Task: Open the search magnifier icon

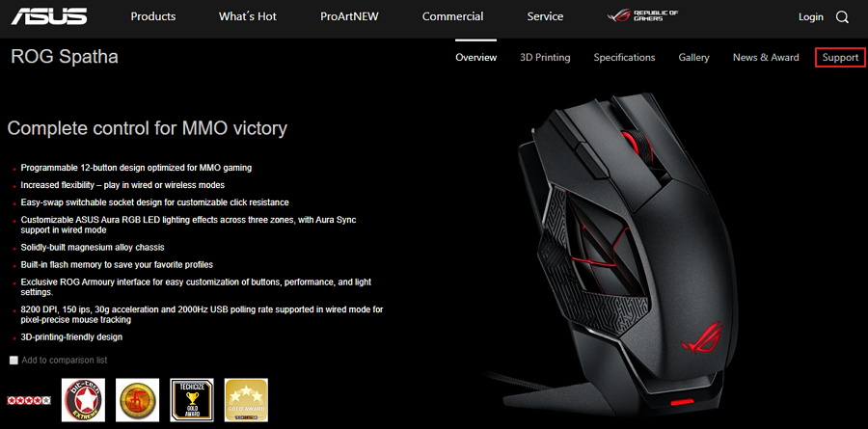Action: click(842, 17)
